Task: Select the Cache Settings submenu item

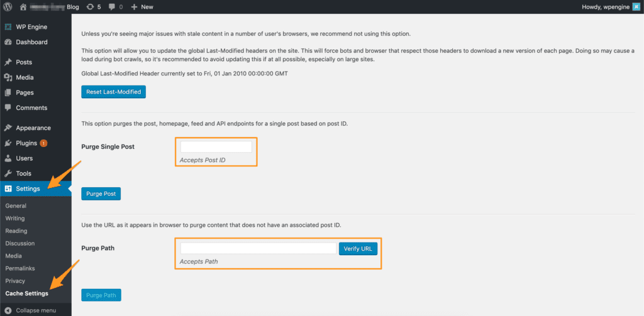Action: (x=26, y=293)
